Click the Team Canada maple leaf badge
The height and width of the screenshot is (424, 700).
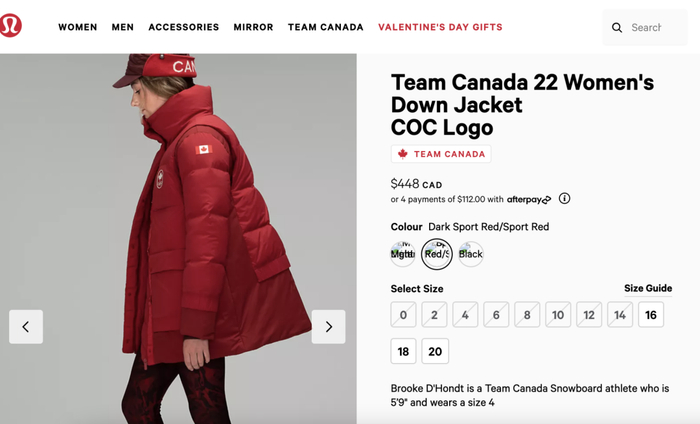pyautogui.click(x=441, y=154)
